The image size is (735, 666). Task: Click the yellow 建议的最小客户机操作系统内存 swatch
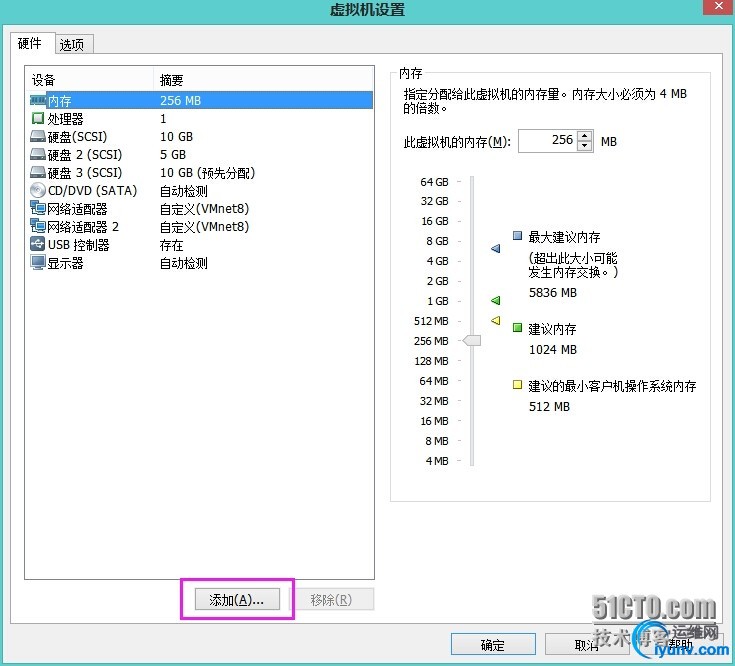pyautogui.click(x=518, y=384)
